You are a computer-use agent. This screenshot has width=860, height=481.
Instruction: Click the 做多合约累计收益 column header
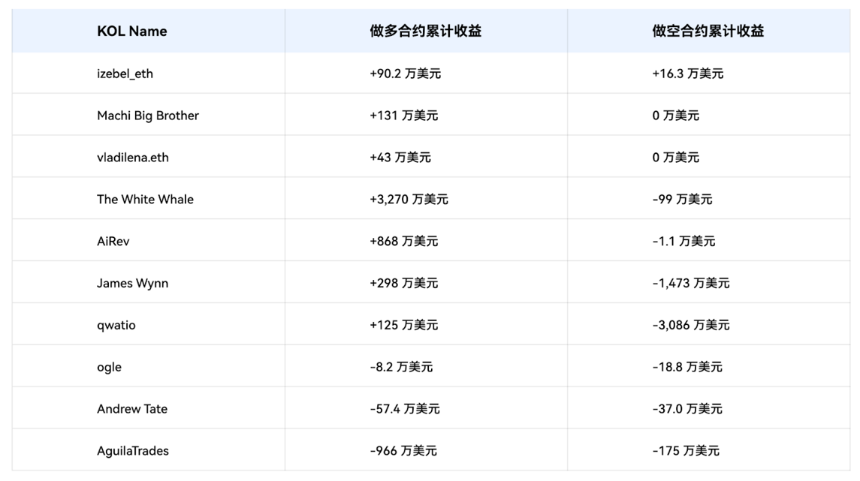coord(425,31)
